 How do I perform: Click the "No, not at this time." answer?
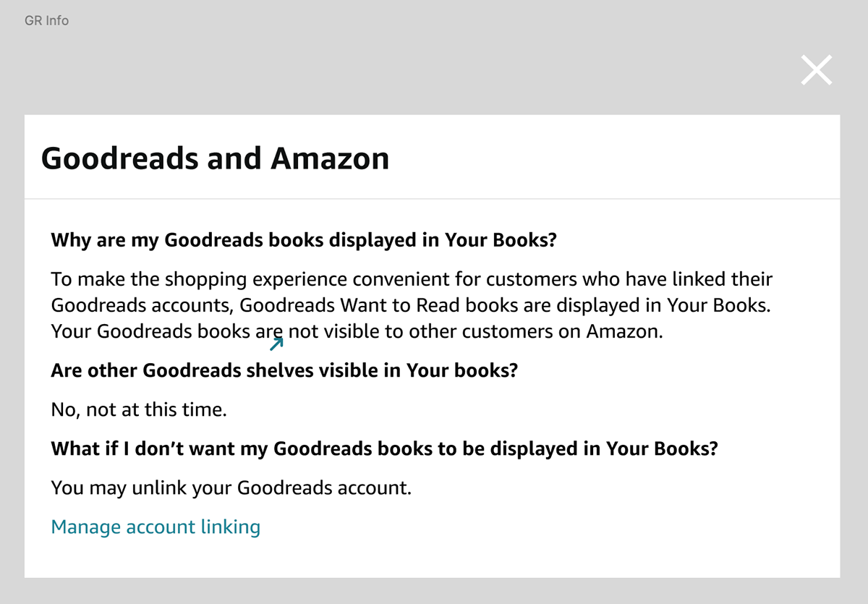[139, 410]
